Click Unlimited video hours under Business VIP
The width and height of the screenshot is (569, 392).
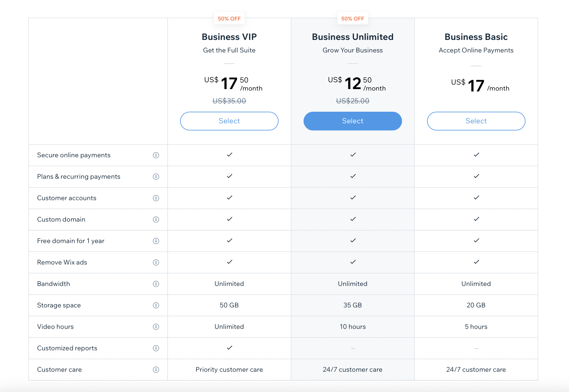[x=229, y=327]
